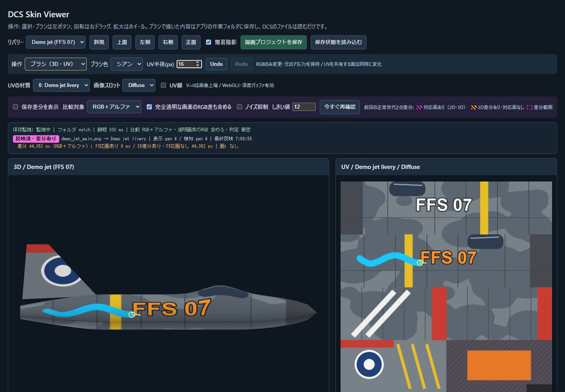Viewport: 565px width, 392px height.
Task: Click the UV半径(px) number field
Action: (189, 64)
